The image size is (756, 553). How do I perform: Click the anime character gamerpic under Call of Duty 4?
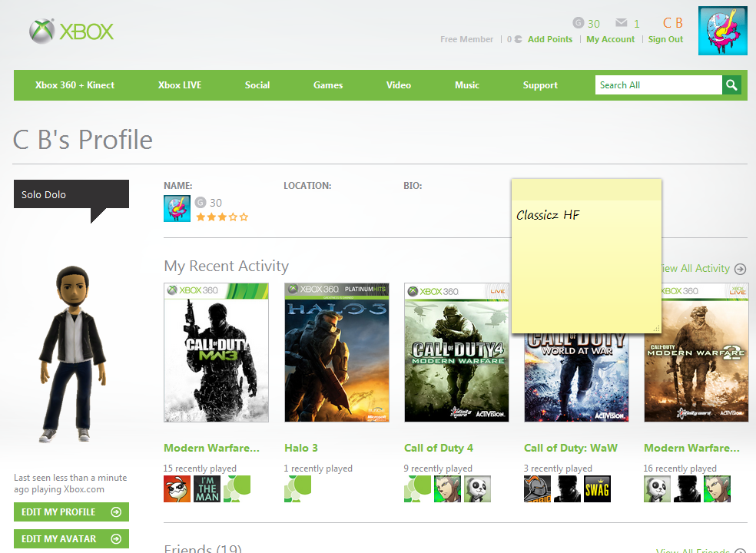point(447,489)
